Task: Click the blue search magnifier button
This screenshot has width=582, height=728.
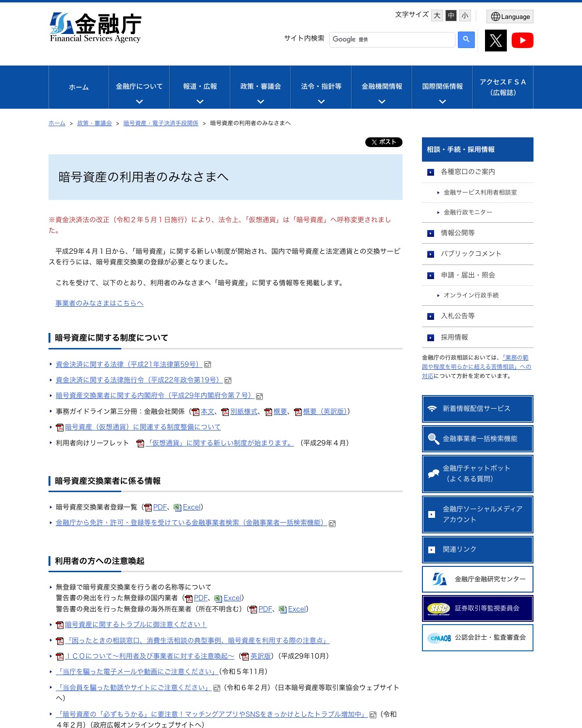Action: [x=466, y=40]
